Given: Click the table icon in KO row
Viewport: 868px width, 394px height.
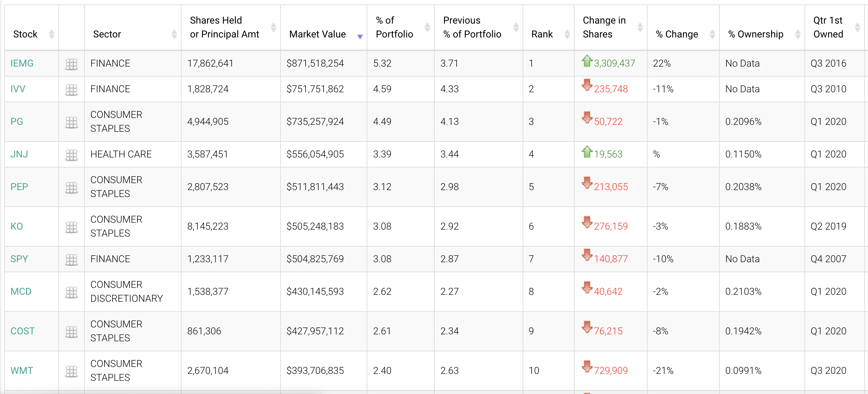Looking at the screenshot, I should (x=71, y=227).
